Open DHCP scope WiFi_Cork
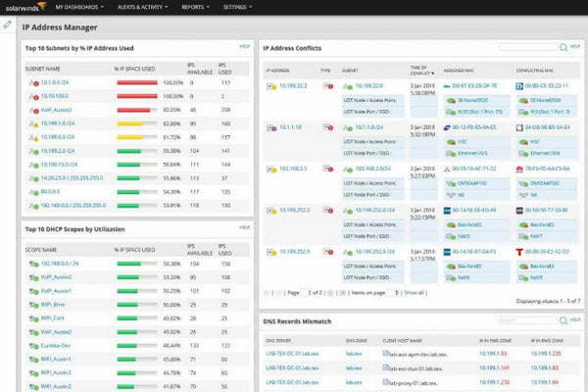The height and width of the screenshot is (392, 588). (53, 318)
